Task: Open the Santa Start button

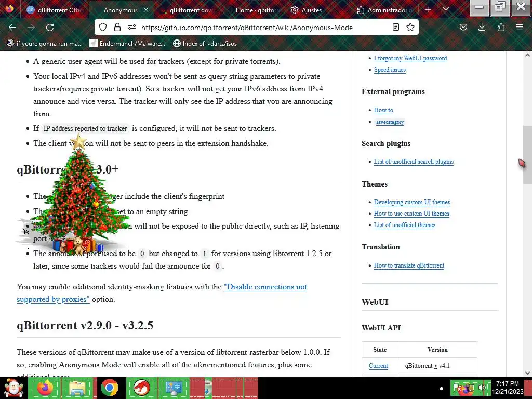Action: 14,388
